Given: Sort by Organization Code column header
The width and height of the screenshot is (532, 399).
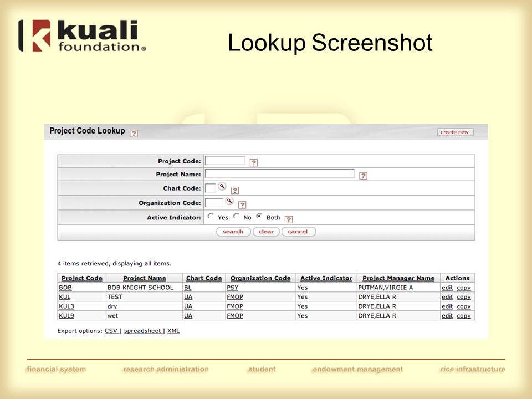Looking at the screenshot, I should coord(260,278).
